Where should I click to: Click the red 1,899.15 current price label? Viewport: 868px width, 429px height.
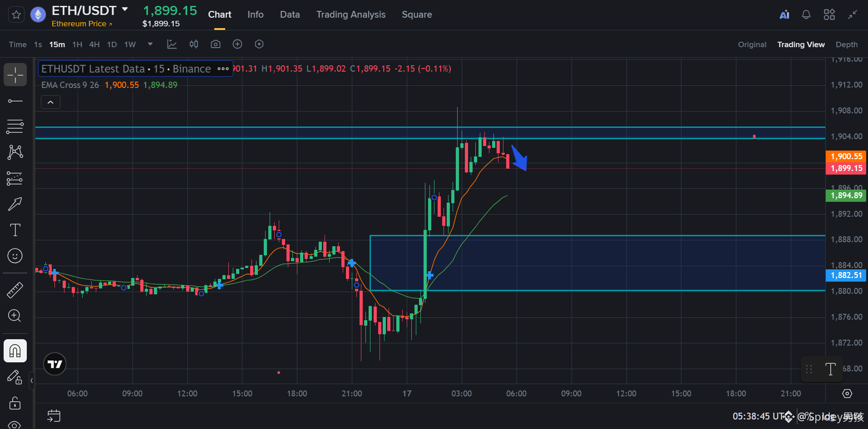846,168
